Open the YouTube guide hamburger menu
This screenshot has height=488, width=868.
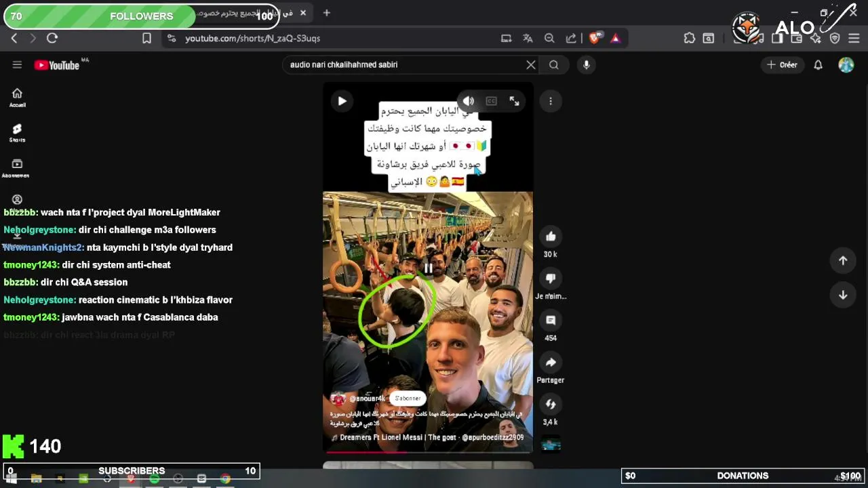click(17, 64)
